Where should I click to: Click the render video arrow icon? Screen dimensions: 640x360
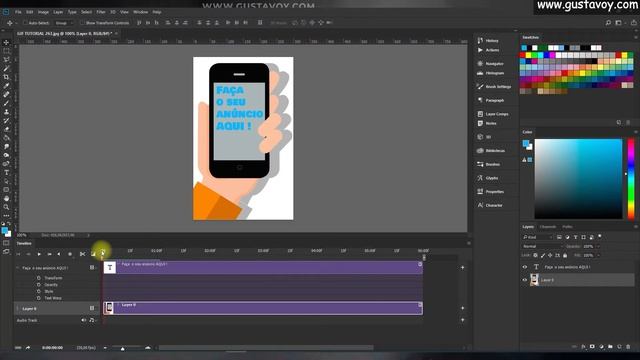click(28, 348)
